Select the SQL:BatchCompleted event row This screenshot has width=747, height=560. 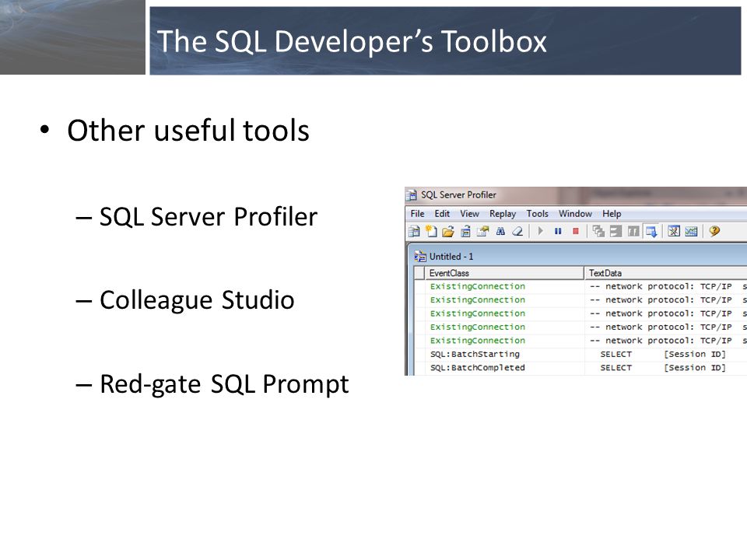pyautogui.click(x=580, y=368)
